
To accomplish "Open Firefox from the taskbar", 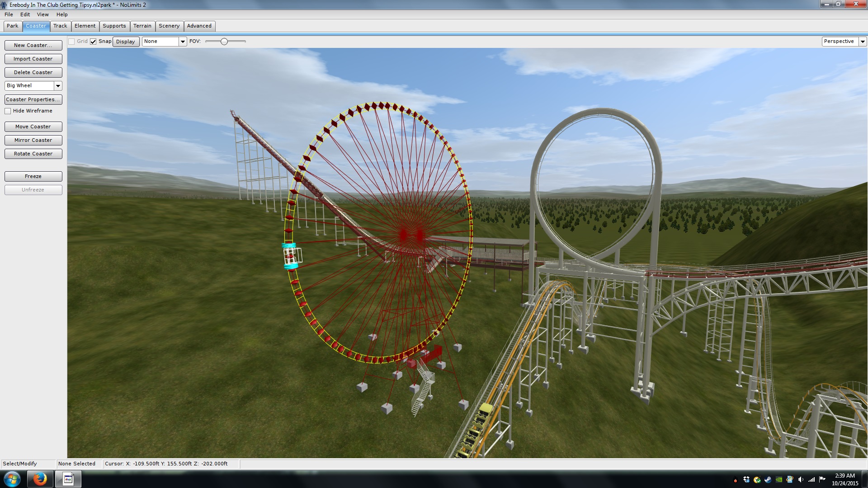I will [x=40, y=479].
